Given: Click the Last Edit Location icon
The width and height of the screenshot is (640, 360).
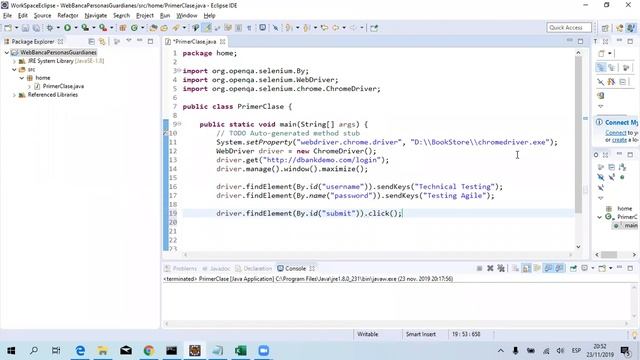Looking at the screenshot, I should click(x=324, y=28).
